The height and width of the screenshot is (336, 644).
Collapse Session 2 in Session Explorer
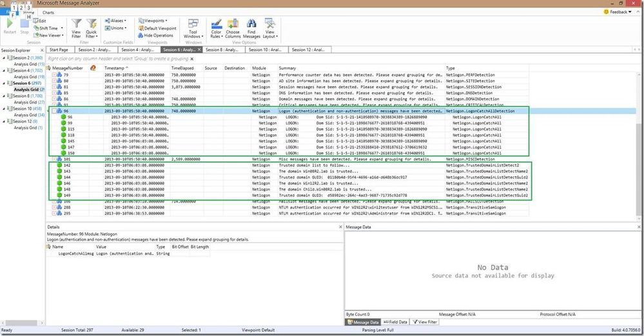tap(4, 58)
